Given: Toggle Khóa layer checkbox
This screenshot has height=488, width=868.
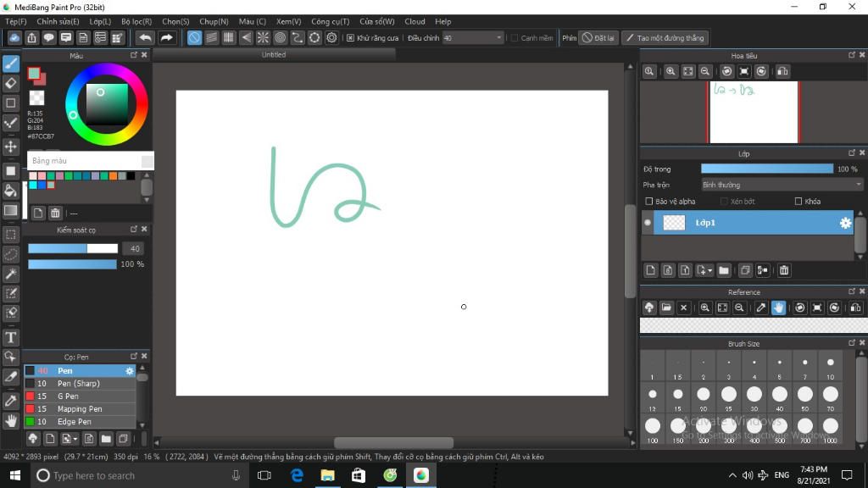Looking at the screenshot, I should click(798, 202).
